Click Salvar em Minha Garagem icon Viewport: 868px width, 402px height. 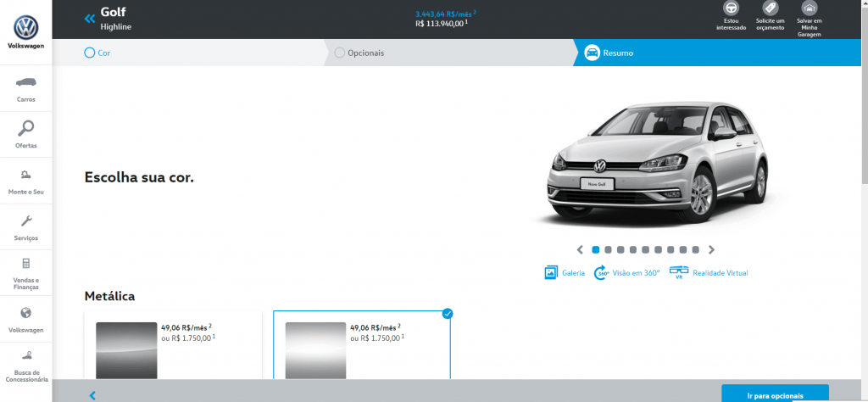(810, 8)
